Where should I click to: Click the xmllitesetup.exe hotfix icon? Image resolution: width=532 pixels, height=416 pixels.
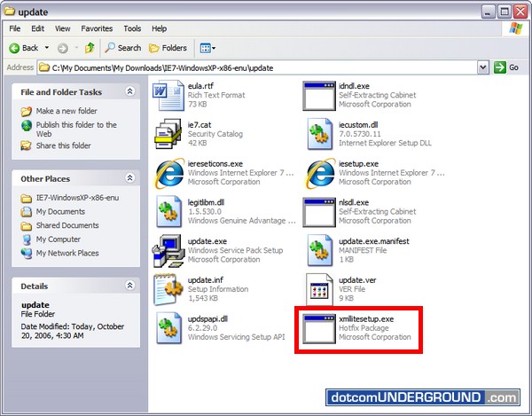[319, 328]
